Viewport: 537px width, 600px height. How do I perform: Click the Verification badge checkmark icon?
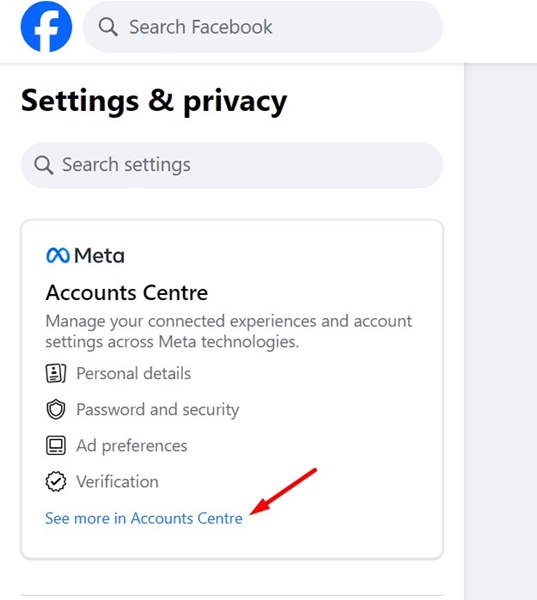56,481
